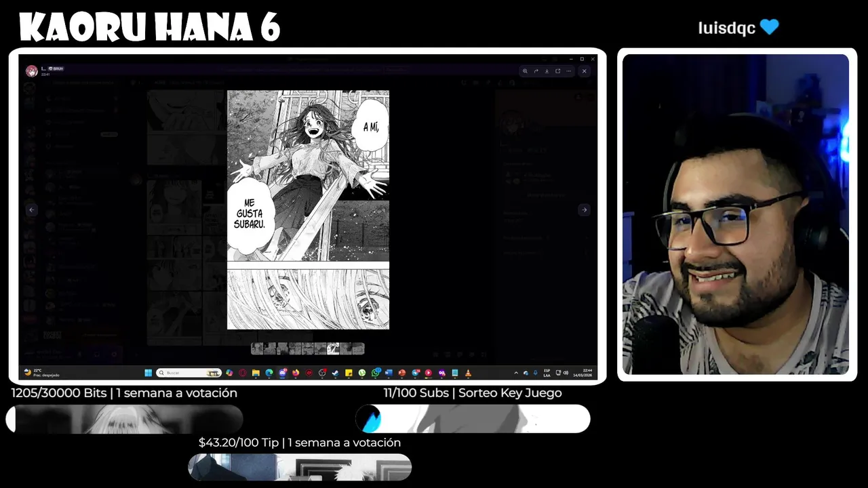Open the clock showing 22:44
The width and height of the screenshot is (868, 488).
(583, 373)
